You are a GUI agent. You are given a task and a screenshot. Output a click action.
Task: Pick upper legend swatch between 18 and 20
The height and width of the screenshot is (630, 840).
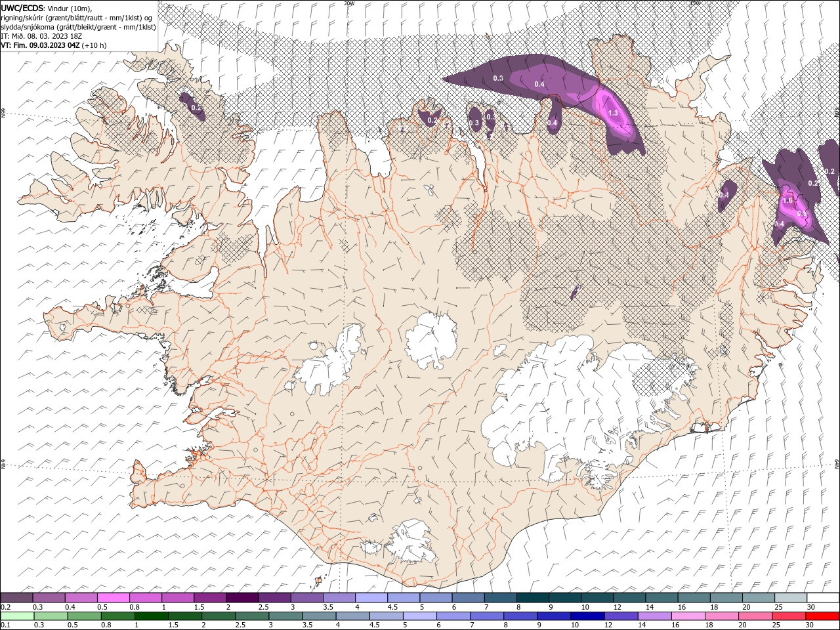point(726,598)
